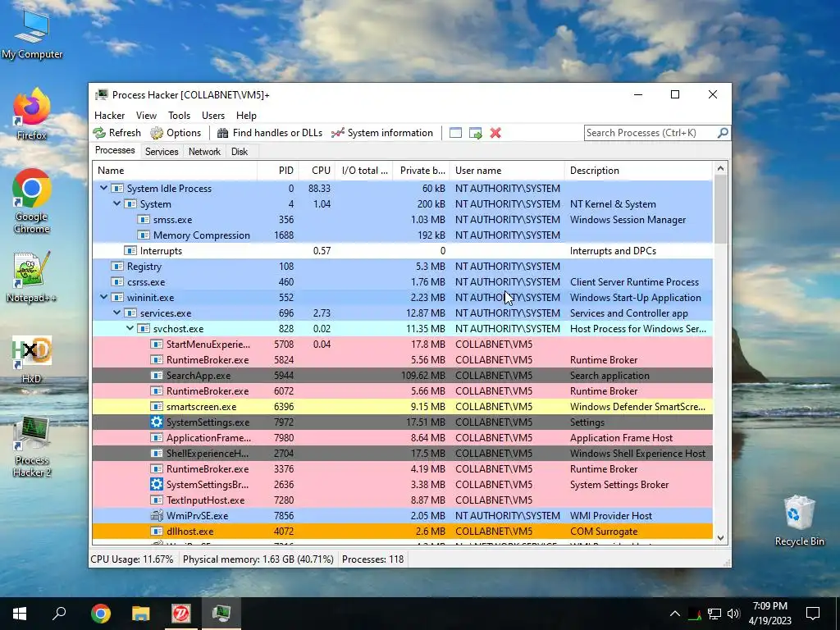Click CPU Usage in the status bar
Image resolution: width=840 pixels, height=630 pixels.
click(132, 559)
